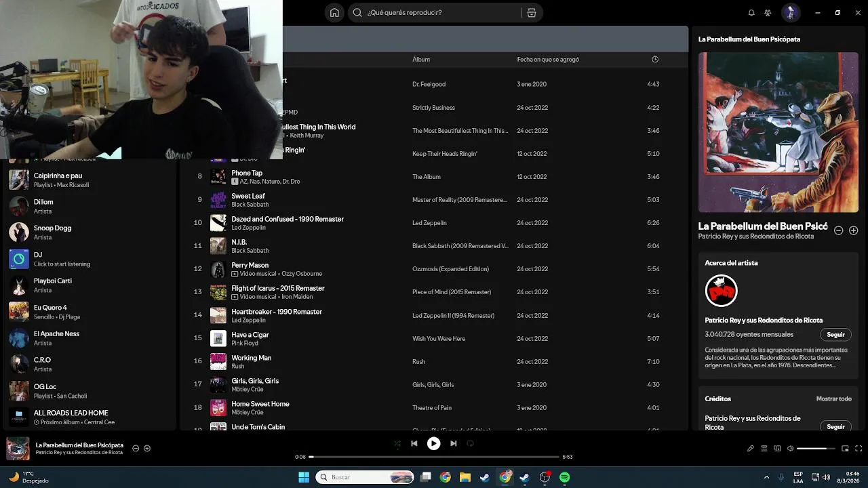Open Playboi Carti in library

click(x=90, y=285)
